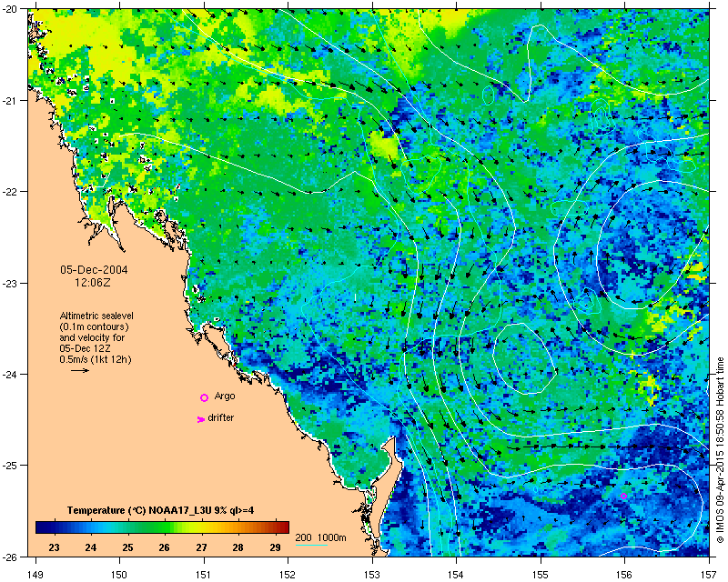The image size is (728, 582).
Task: Click the "Altimetric sealevel" text line
Action: pos(96,316)
